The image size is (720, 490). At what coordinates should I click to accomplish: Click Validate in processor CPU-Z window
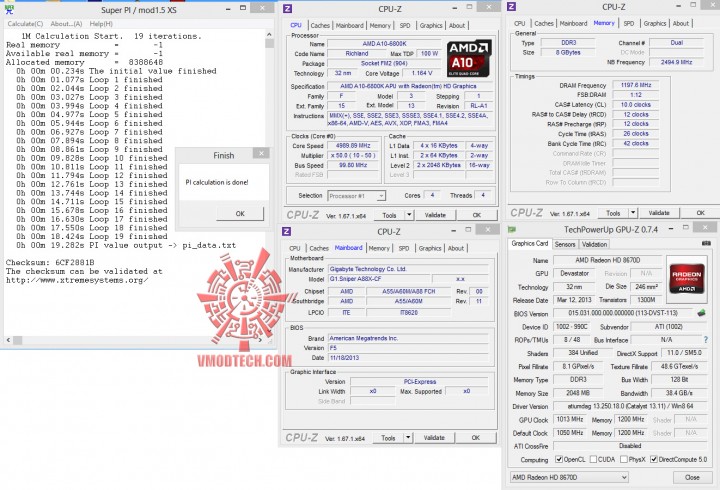435,215
